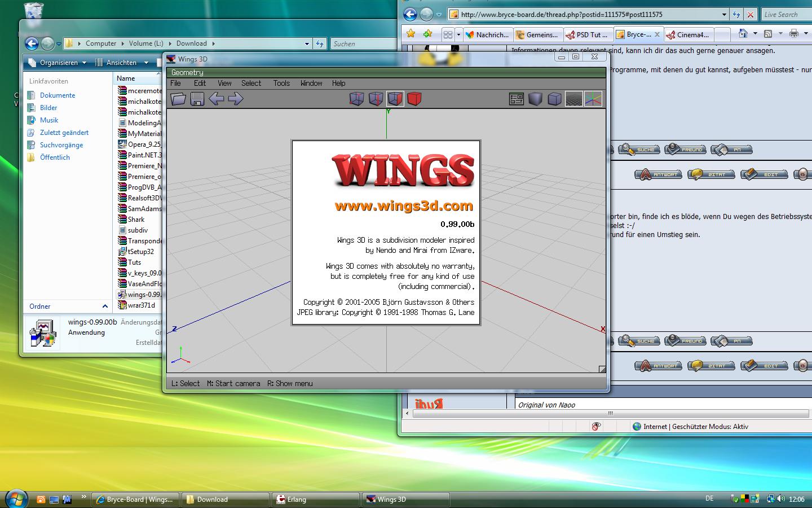Open the Help menu in Wings 3D
Viewport: 812px width, 508px height.
338,83
